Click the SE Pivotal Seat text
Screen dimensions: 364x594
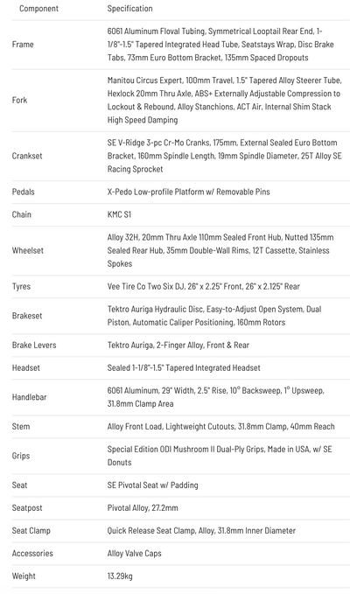(x=152, y=486)
